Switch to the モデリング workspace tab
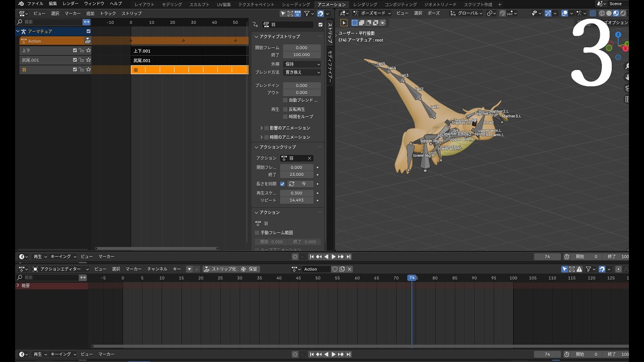Screen dimensions: 644x362 click(x=172, y=4)
